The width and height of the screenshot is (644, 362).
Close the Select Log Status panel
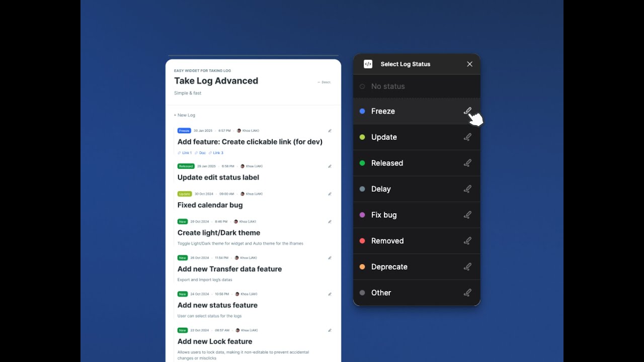pos(469,64)
